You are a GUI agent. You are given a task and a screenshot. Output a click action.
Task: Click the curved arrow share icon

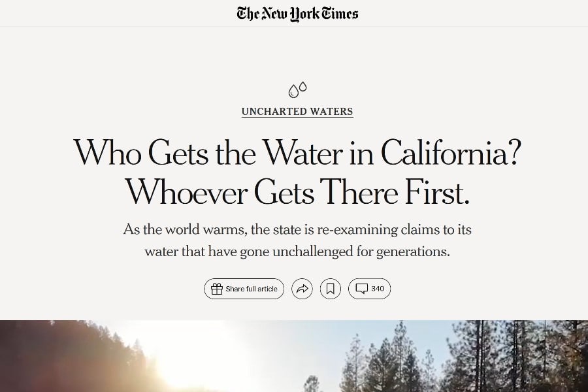coord(302,289)
